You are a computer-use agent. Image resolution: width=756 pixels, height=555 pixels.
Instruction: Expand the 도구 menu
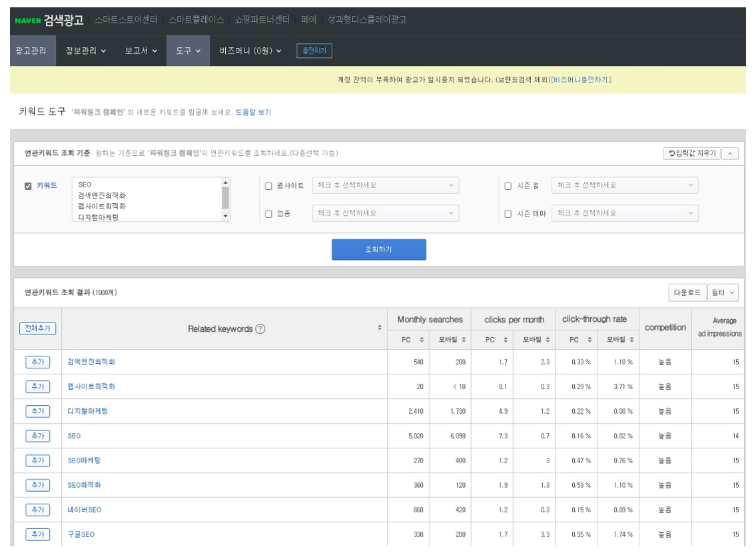(188, 51)
